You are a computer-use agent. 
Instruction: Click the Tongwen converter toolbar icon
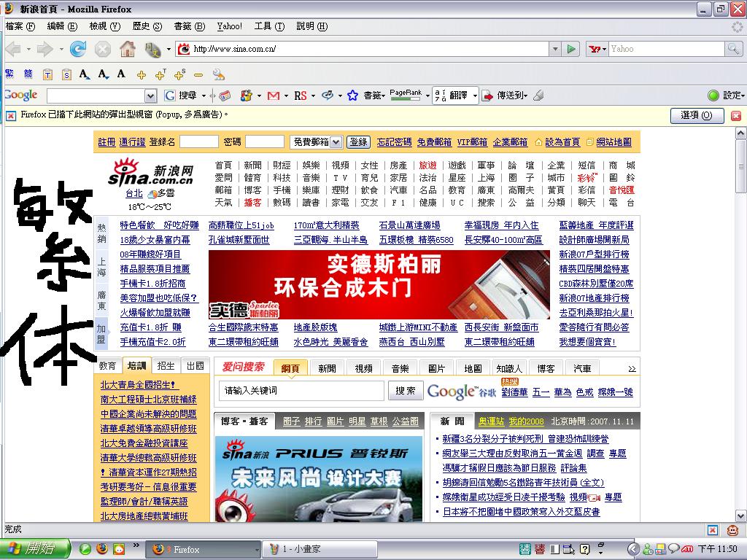[x=153, y=49]
